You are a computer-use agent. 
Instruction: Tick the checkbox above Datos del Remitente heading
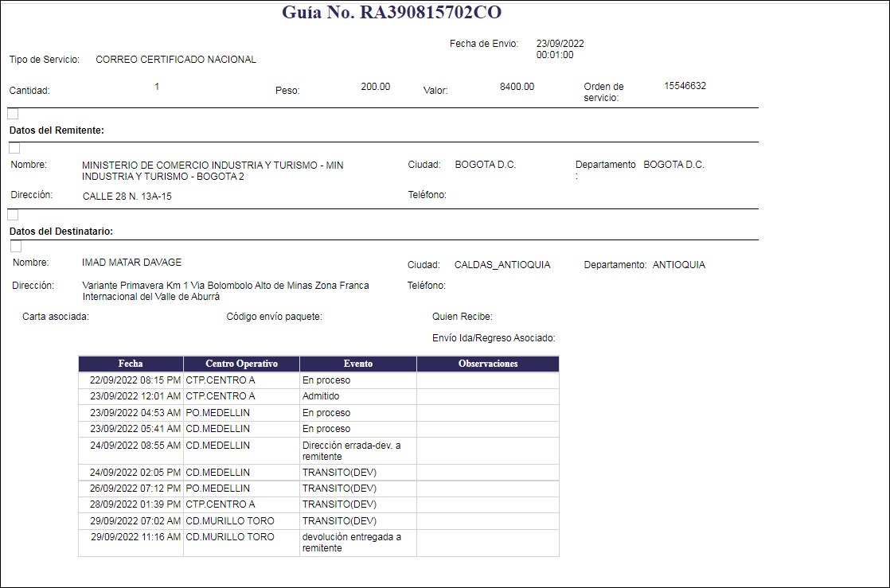click(13, 114)
